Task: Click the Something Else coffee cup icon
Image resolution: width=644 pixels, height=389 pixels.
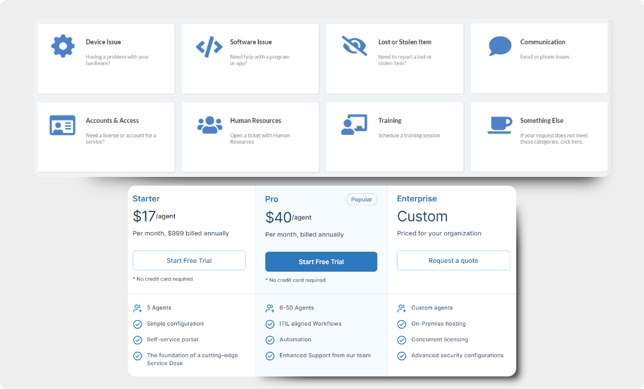Action: pos(500,125)
